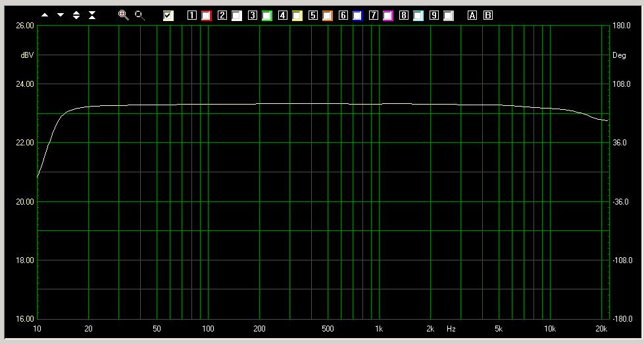
Task: Click the -108.0 right phase value
Action: [x=622, y=260]
